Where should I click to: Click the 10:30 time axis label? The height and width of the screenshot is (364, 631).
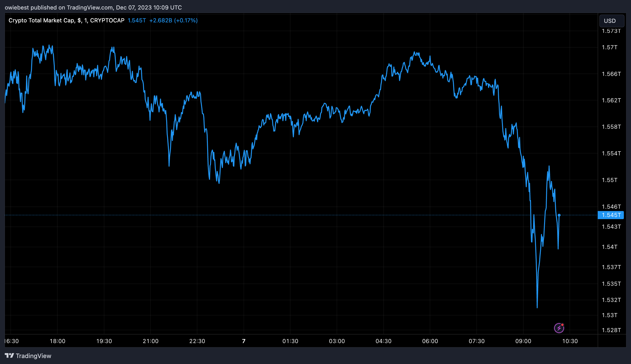pyautogui.click(x=570, y=341)
